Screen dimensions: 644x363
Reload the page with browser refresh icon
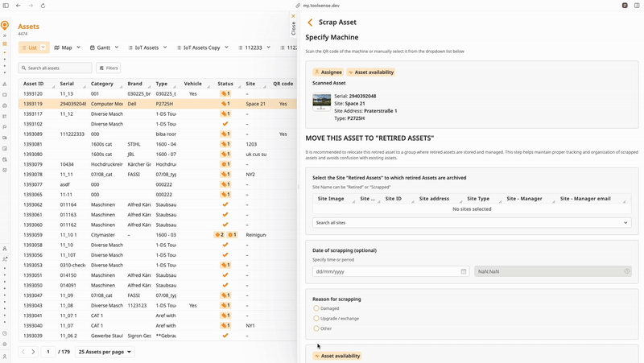(43, 6)
